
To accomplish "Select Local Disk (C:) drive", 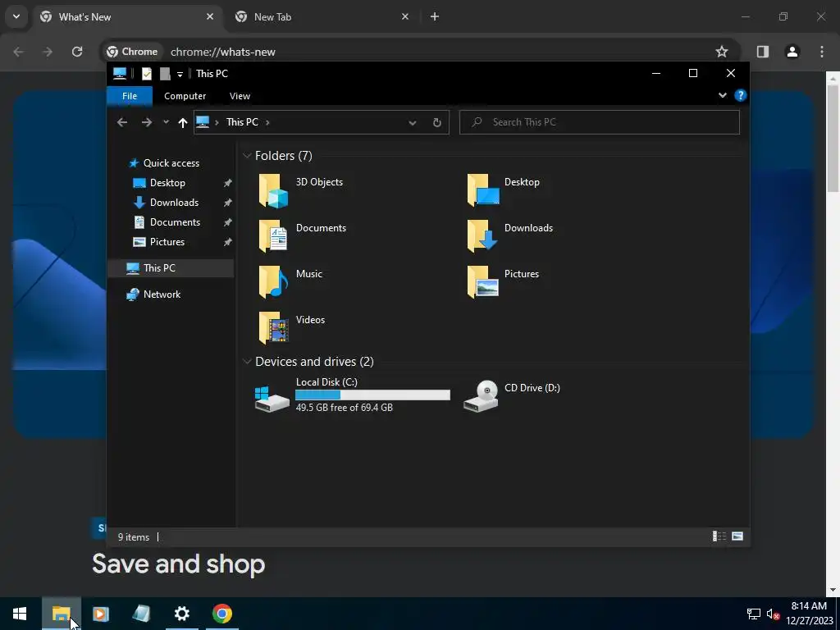I will (353, 395).
